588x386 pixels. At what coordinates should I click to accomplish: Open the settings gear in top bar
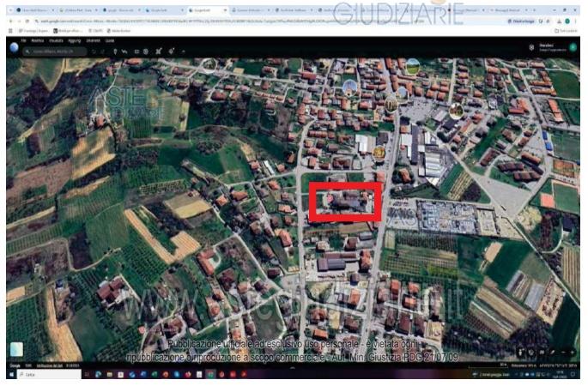[x=531, y=47]
